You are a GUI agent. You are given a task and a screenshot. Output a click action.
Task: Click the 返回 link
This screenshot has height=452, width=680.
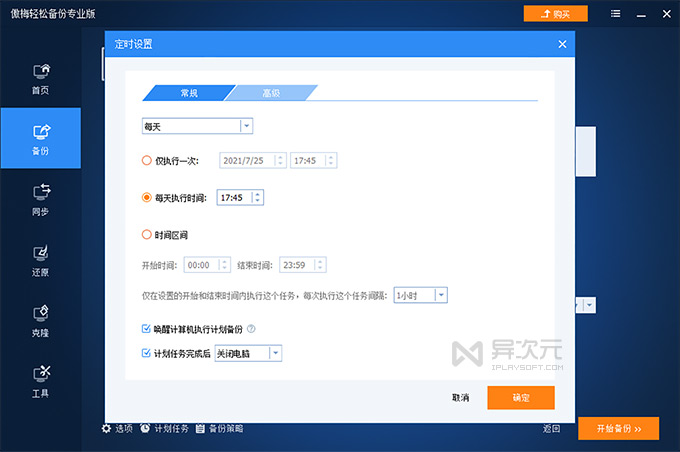coord(552,429)
